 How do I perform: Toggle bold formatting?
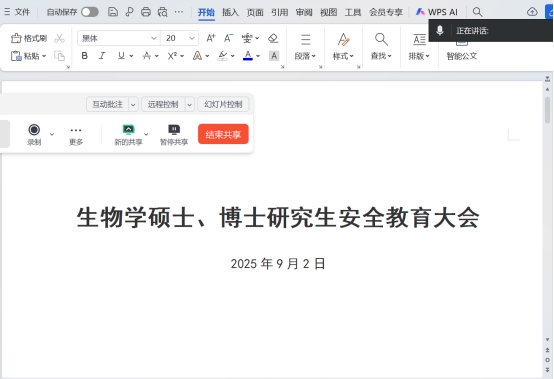click(x=84, y=56)
